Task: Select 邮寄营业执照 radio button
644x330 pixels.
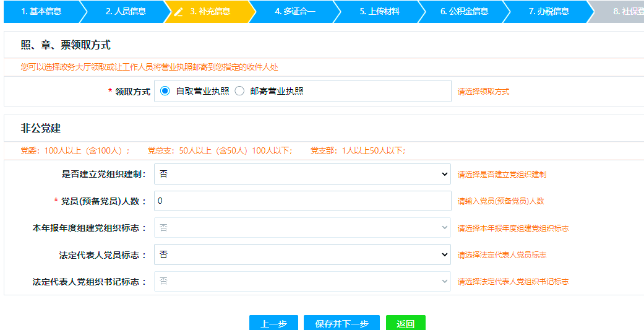Action: [x=239, y=91]
